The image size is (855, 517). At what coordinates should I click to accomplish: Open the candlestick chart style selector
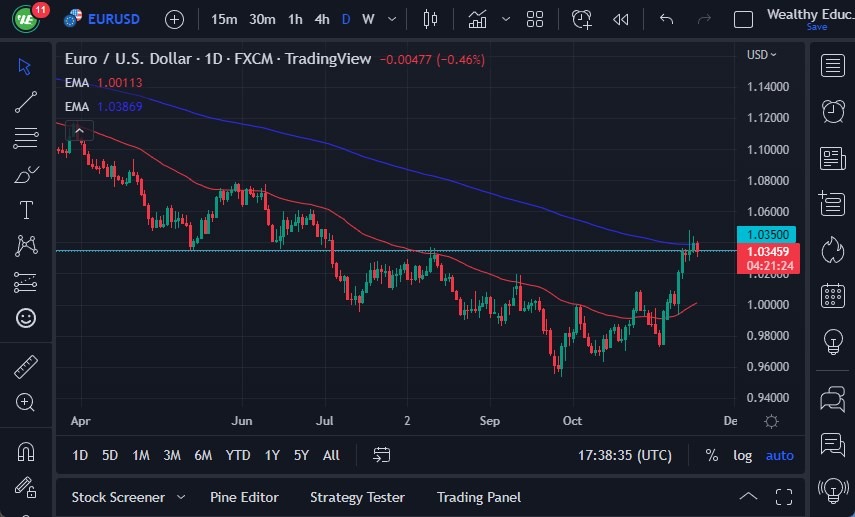pyautogui.click(x=431, y=19)
